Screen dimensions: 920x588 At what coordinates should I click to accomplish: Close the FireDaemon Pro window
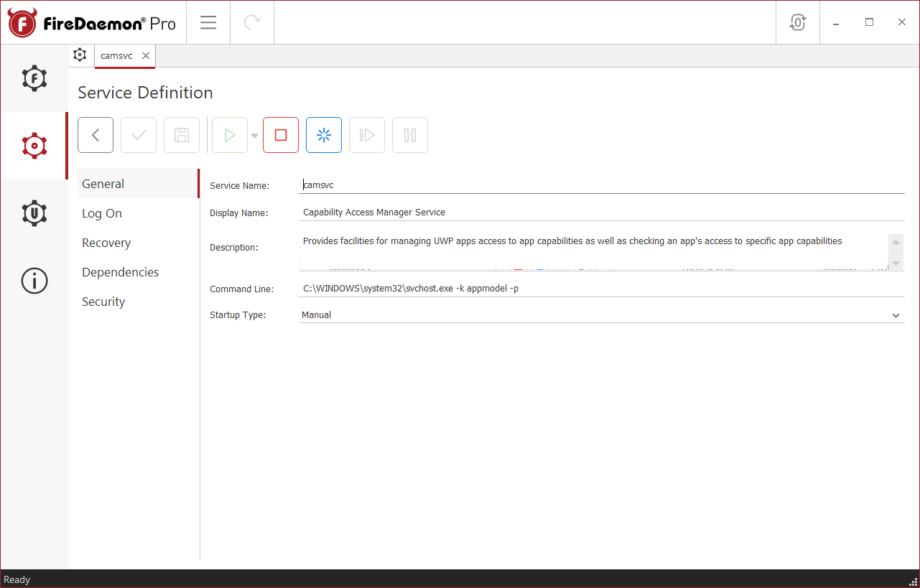(x=902, y=22)
